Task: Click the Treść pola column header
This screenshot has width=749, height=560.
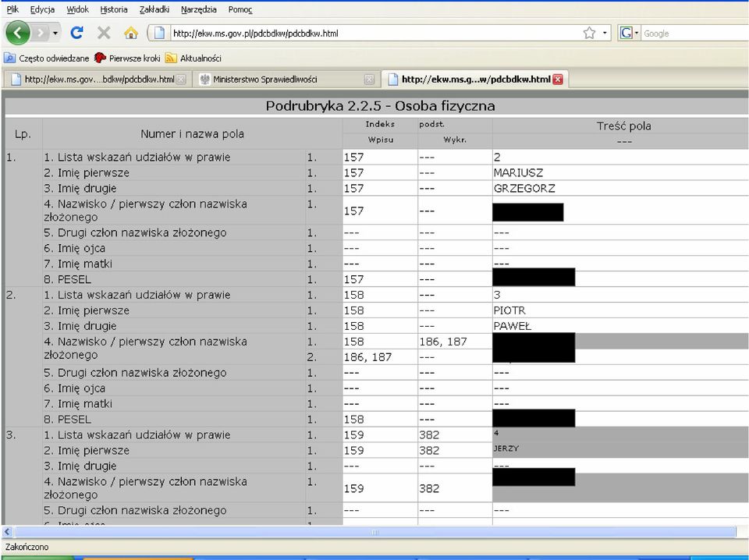Action: click(x=623, y=126)
